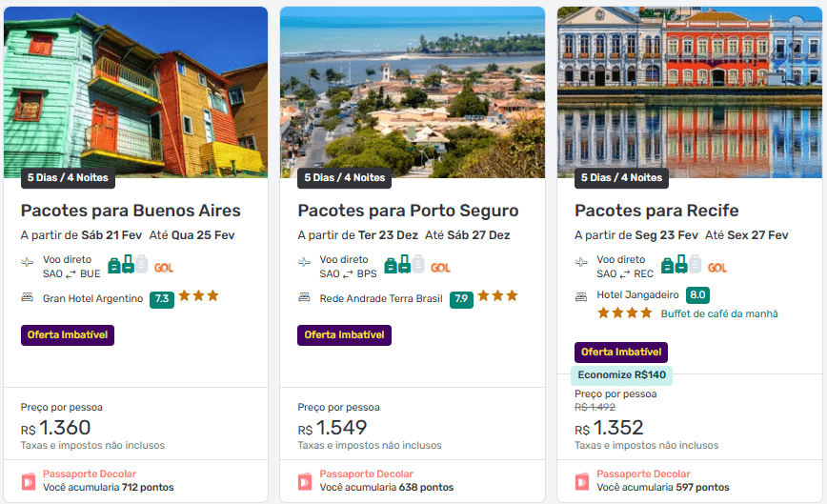This screenshot has width=827, height=504.
Task: Click the 7.3 rating badge for Gran Hotel Argentino
Action: pos(161,298)
